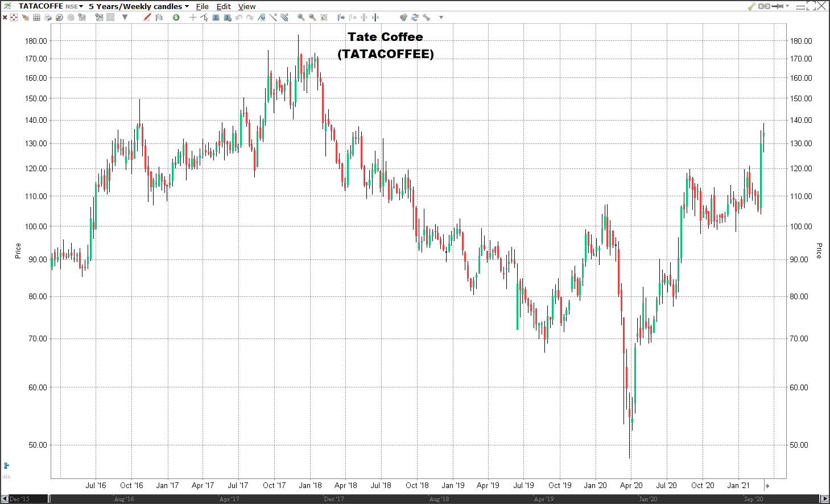The width and height of the screenshot is (830, 504).
Task: Click the first bar-spacing arrow icon
Action: coord(341,17)
